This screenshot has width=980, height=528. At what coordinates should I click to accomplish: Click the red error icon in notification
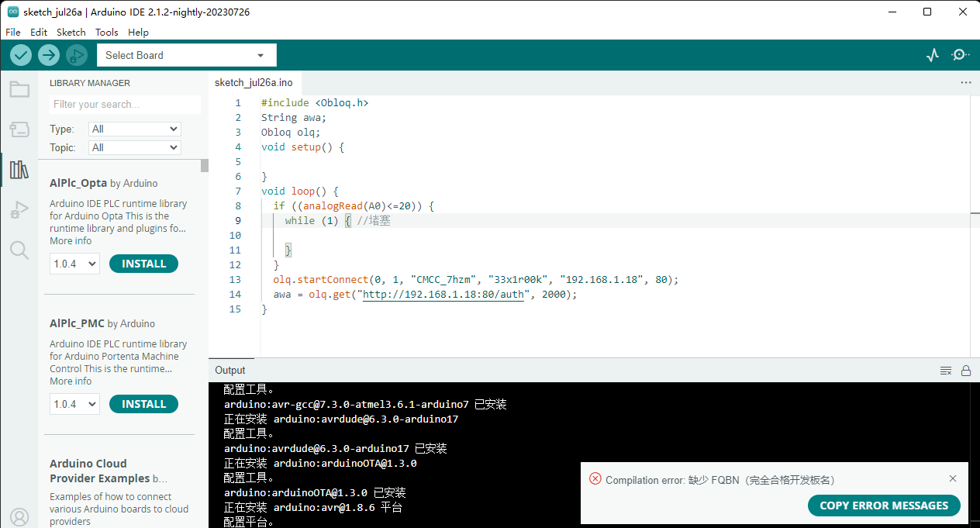point(595,478)
